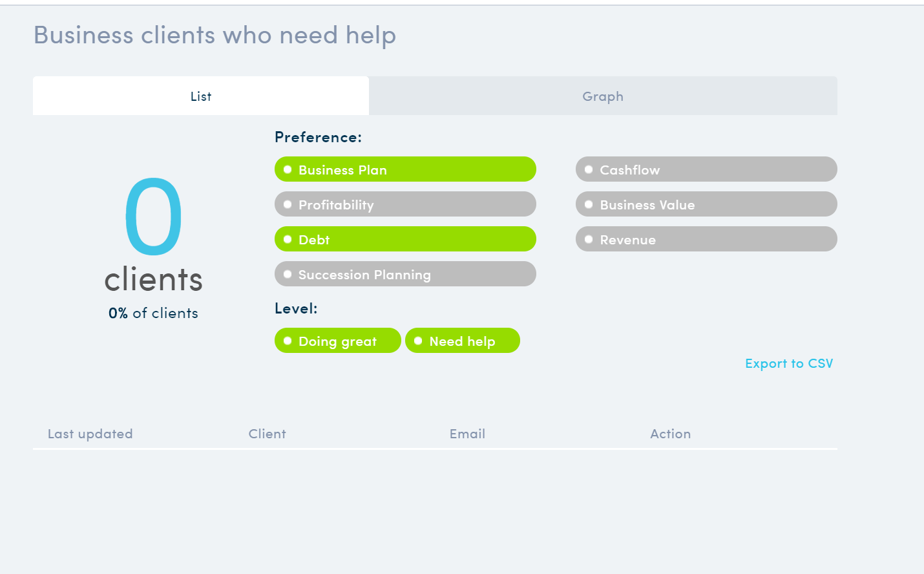Image resolution: width=924 pixels, height=574 pixels.
Task: Turn off the Debt preference filter
Action: pyautogui.click(x=405, y=239)
